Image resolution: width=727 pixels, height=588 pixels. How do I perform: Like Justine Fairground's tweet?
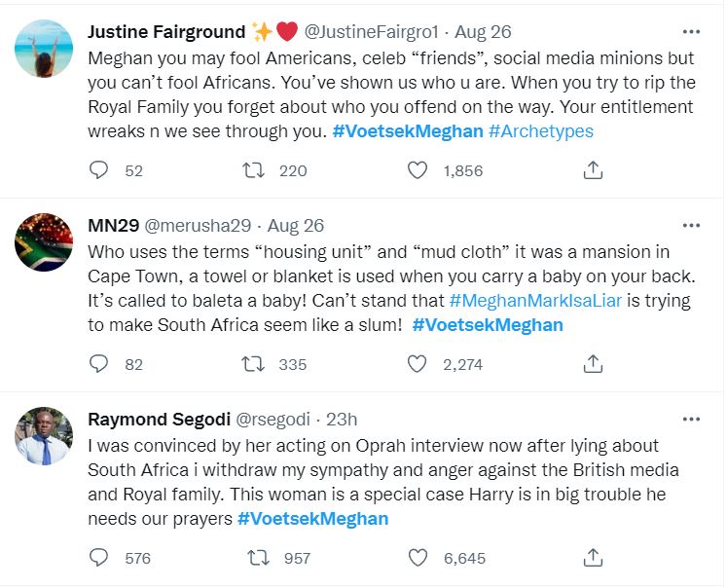[418, 170]
